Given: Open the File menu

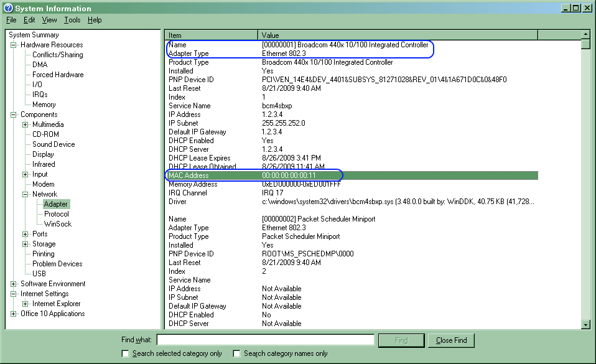Looking at the screenshot, I should click(11, 20).
